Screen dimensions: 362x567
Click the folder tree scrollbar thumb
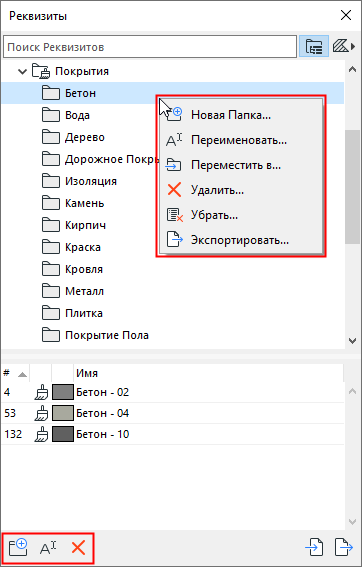coord(352,186)
